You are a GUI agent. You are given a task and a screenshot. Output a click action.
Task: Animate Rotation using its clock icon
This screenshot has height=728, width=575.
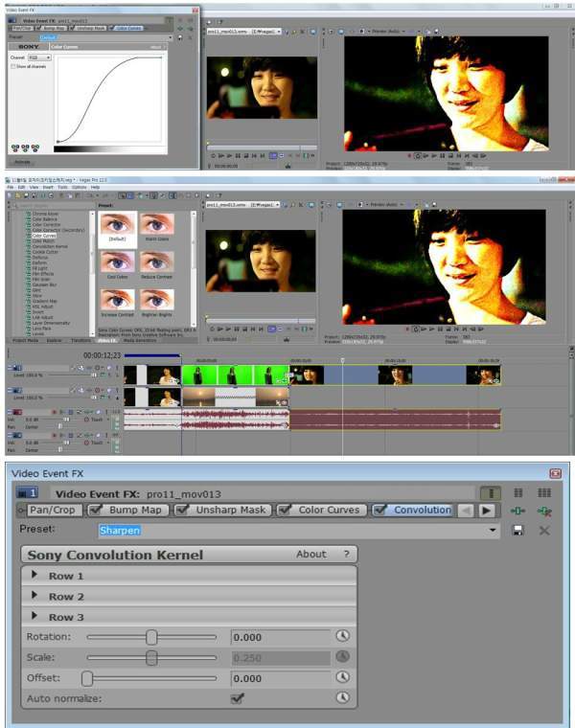tap(343, 636)
